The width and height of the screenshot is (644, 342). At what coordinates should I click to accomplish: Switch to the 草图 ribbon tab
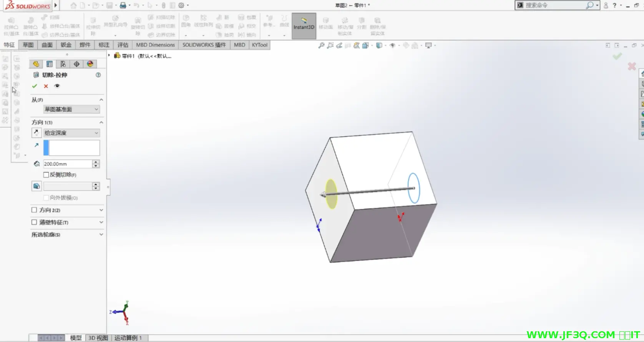(x=28, y=45)
